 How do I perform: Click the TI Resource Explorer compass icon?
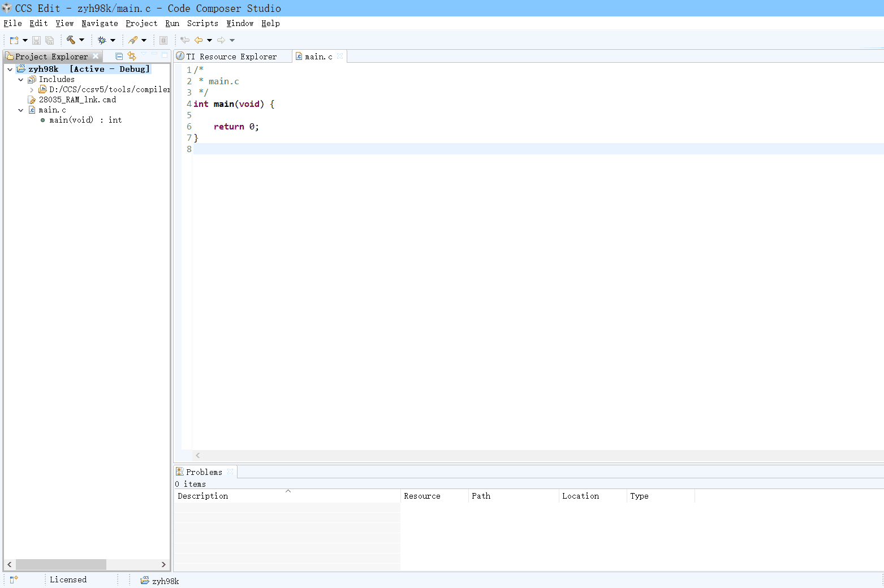(x=180, y=56)
